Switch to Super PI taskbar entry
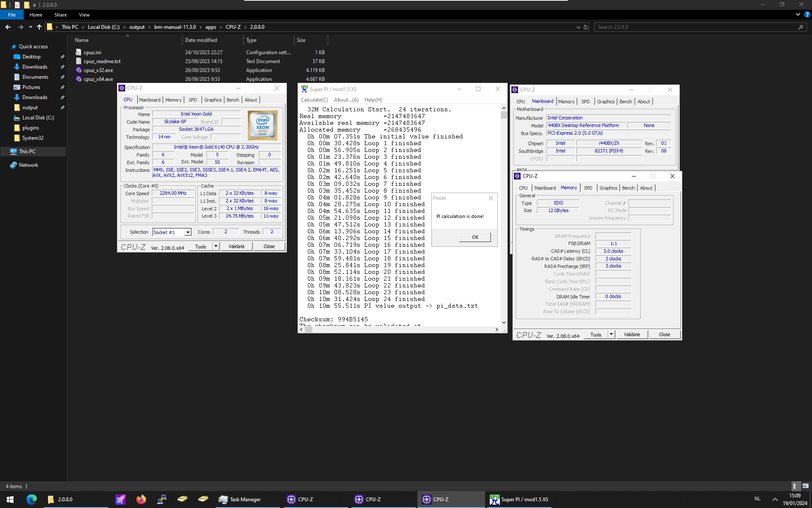Image resolution: width=812 pixels, height=508 pixels. coord(519,500)
